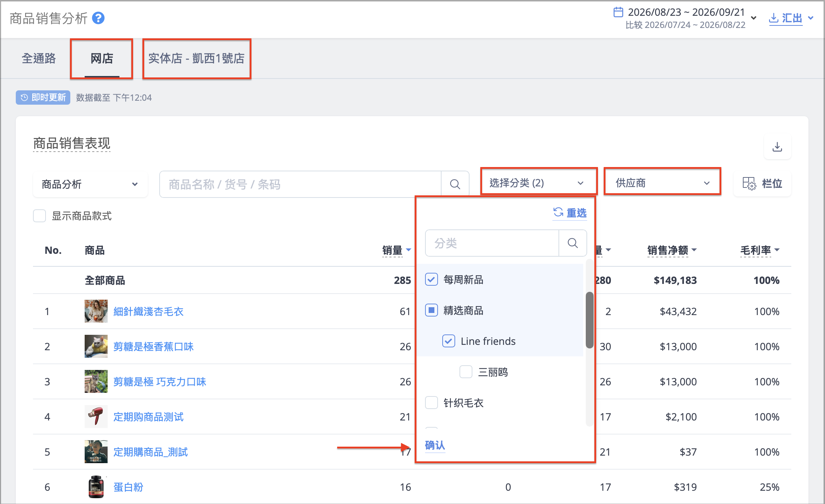
Task: Click the category list scrollbar
Action: tap(589, 320)
